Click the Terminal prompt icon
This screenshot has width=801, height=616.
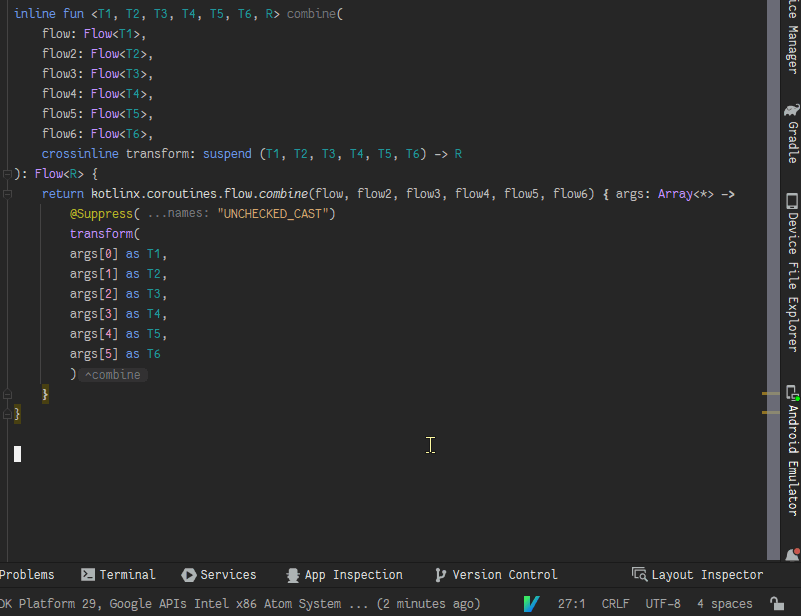[x=88, y=575]
